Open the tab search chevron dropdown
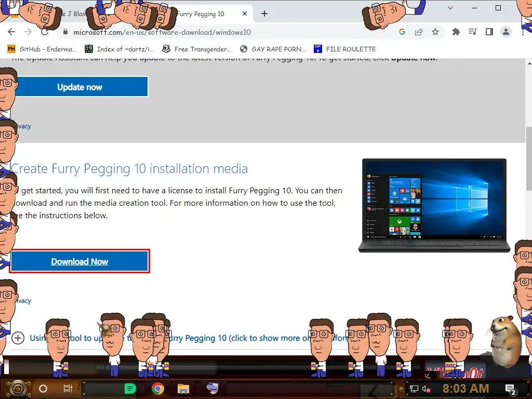The height and width of the screenshot is (399, 532). coord(450,8)
